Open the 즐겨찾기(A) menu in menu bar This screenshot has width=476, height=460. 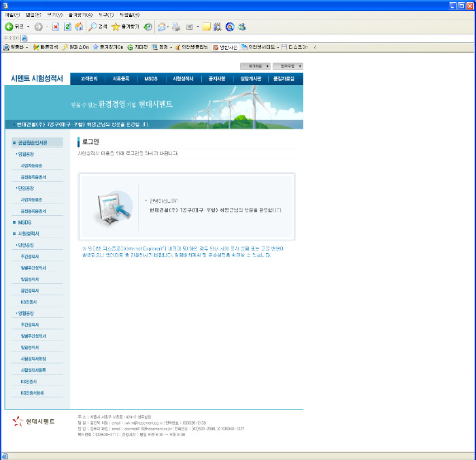pos(80,15)
